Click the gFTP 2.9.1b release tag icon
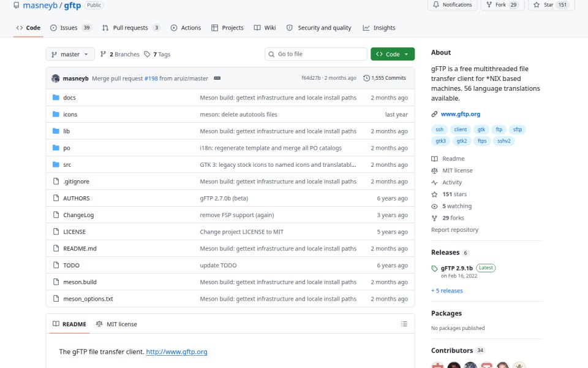Viewport: 588px width, 368px height. (x=434, y=269)
